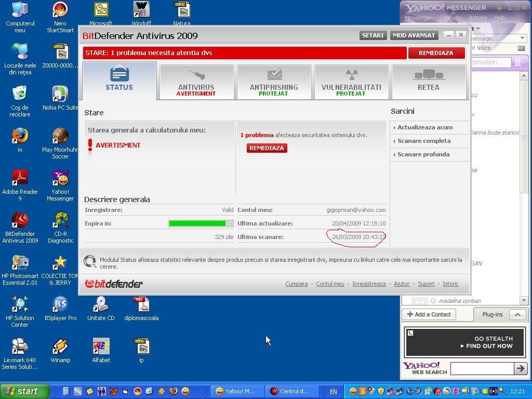Open diplomascoala PDF file

[x=141, y=308]
